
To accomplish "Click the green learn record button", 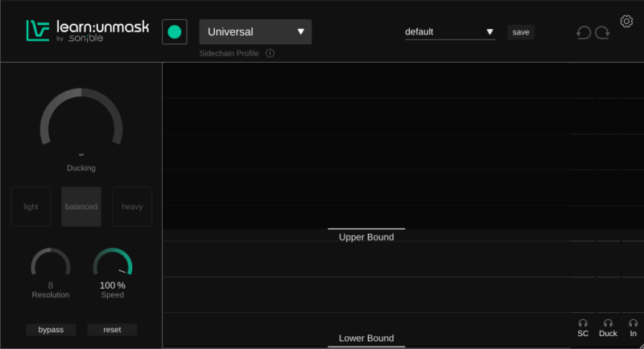I will [x=175, y=32].
